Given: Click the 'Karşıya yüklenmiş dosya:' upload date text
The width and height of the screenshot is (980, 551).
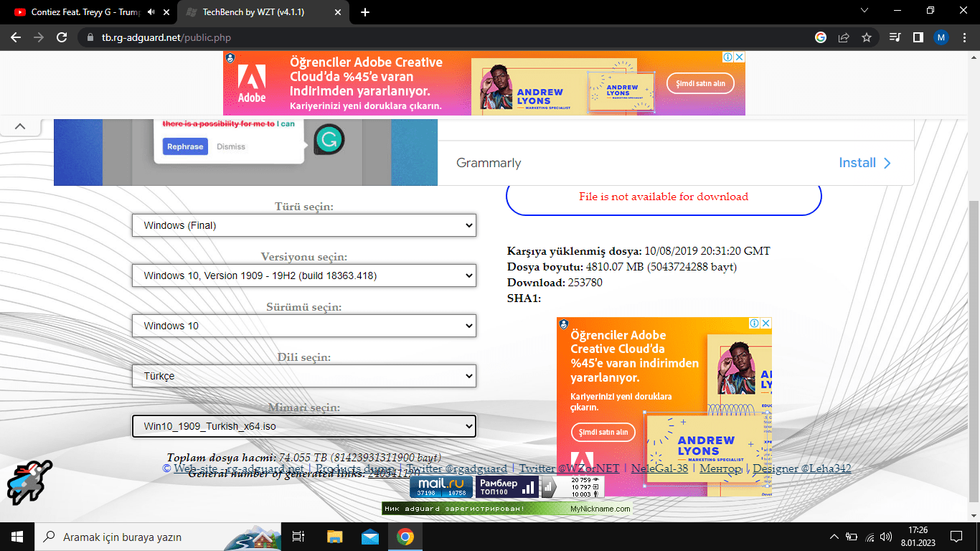Looking at the screenshot, I should [639, 251].
